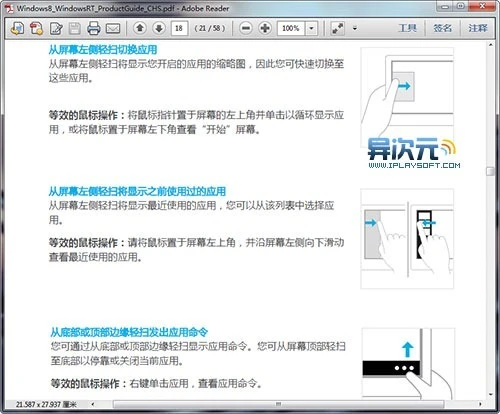Click the email envelope icon
Image resolution: width=500 pixels, height=414 pixels.
click(x=113, y=28)
